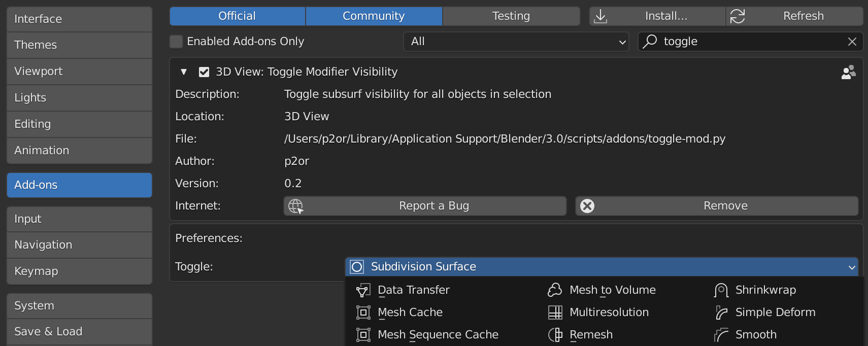
Task: Click the community user icon on add-on header
Action: 848,72
